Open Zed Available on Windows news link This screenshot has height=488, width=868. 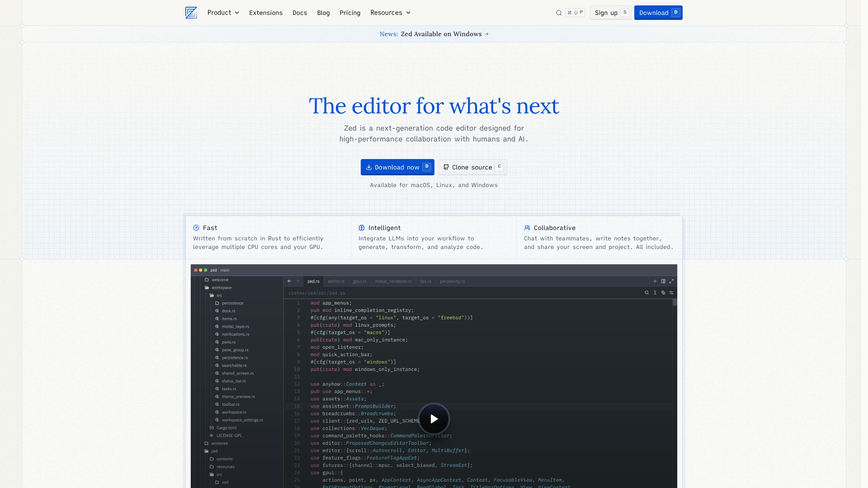coord(441,34)
